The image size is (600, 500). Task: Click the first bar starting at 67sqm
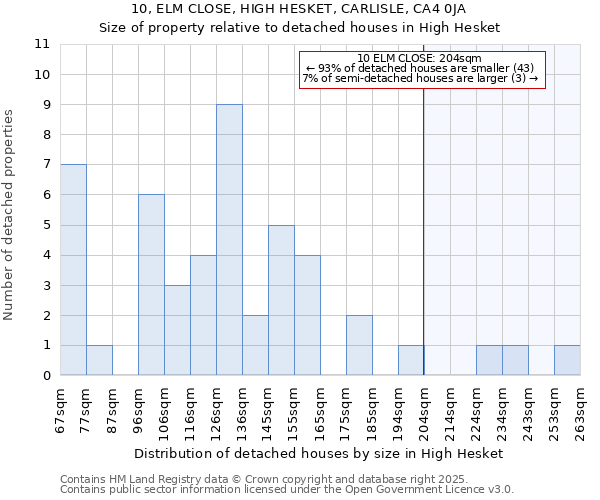coord(73,270)
